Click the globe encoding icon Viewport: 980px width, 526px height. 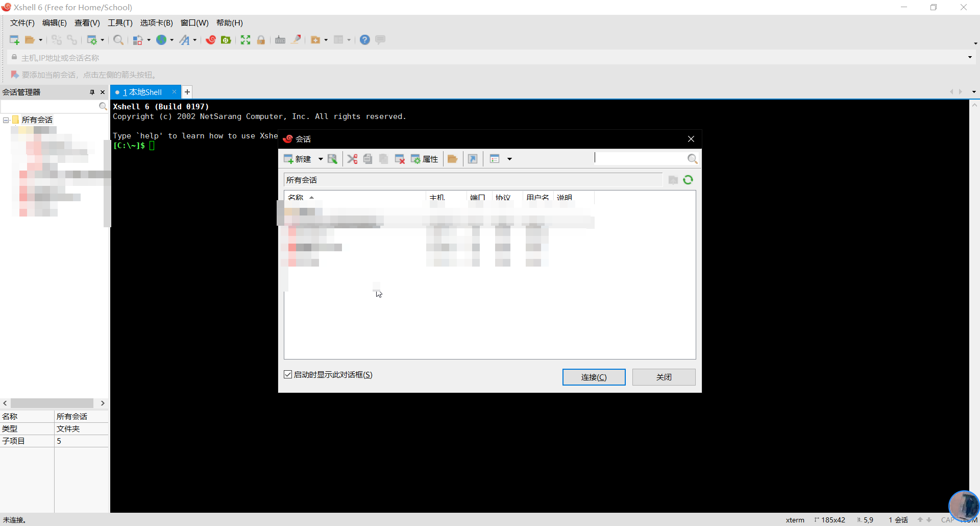pos(161,40)
